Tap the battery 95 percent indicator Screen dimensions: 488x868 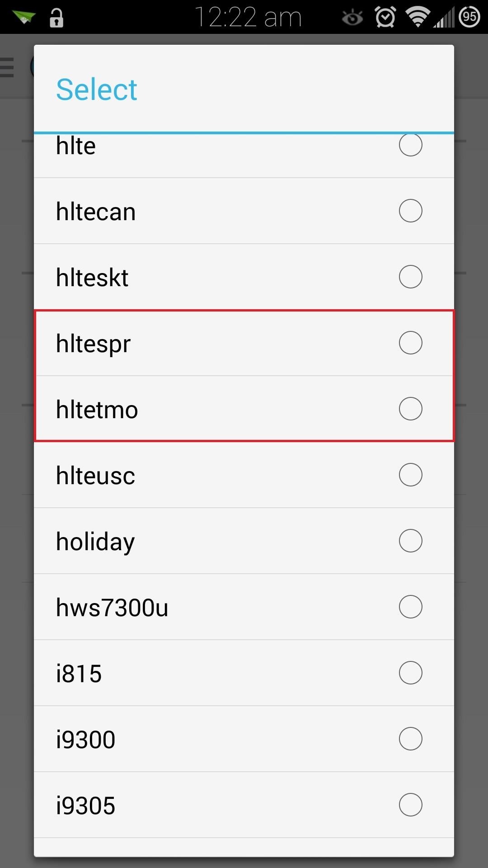point(469,17)
